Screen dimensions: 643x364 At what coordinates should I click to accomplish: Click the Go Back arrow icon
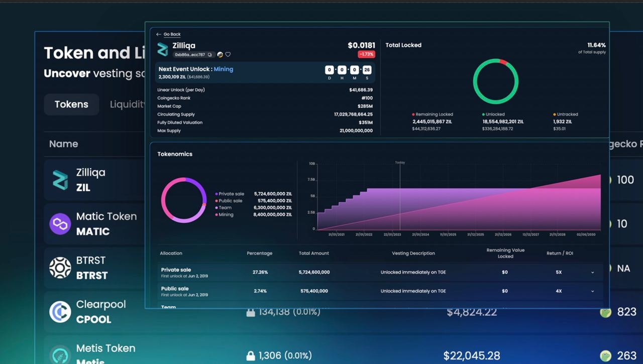159,35
